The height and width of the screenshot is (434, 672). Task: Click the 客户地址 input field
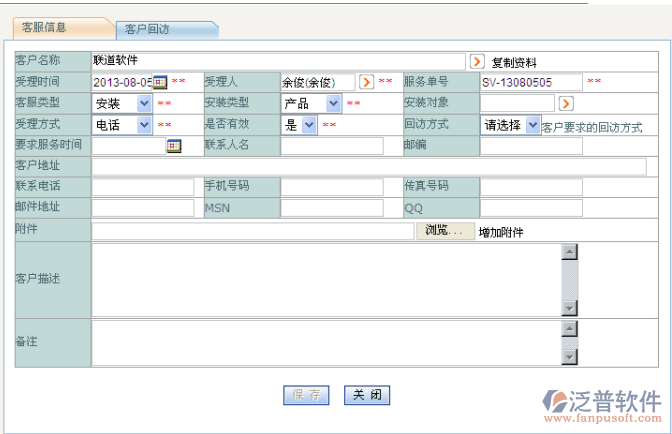tap(368, 166)
